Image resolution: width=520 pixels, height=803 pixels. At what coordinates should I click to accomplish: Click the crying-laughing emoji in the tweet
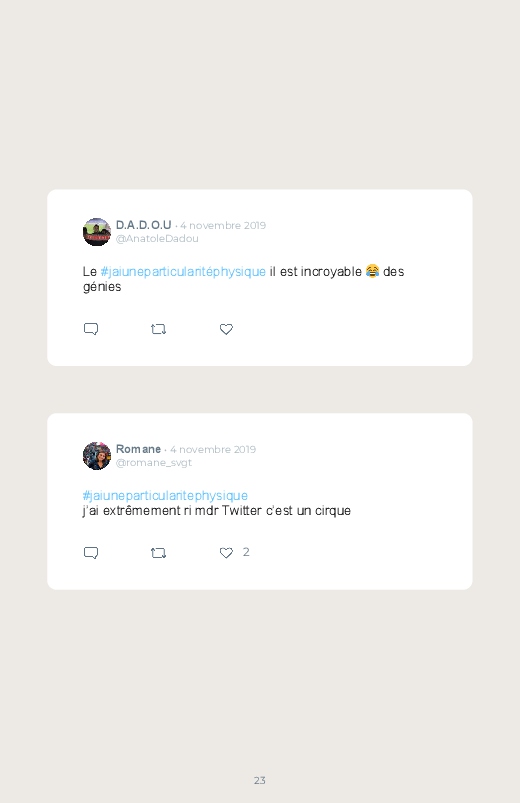click(372, 271)
